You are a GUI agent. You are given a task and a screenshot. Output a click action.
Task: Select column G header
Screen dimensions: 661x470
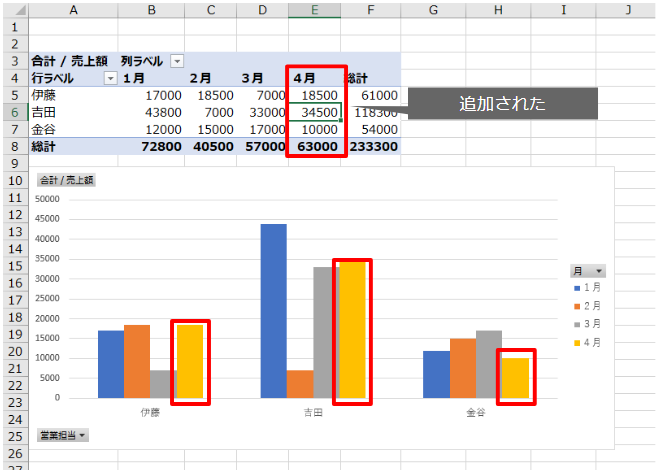click(433, 10)
